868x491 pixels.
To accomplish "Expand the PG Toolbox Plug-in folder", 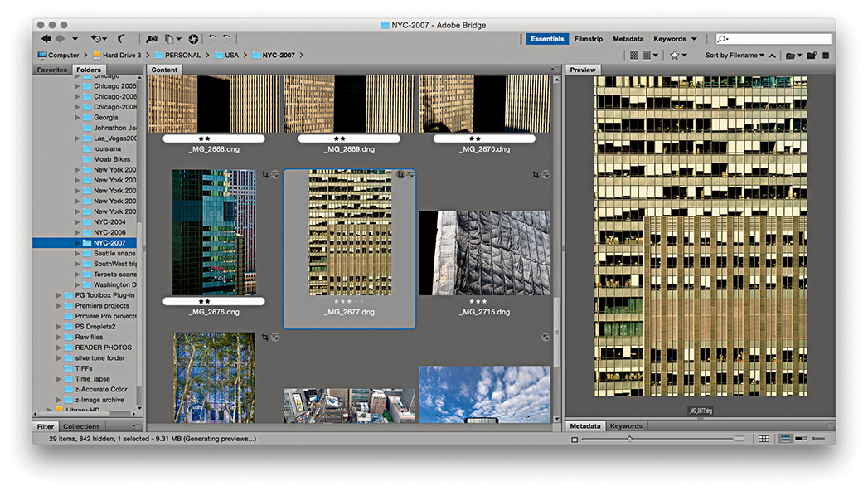I will pos(58,295).
